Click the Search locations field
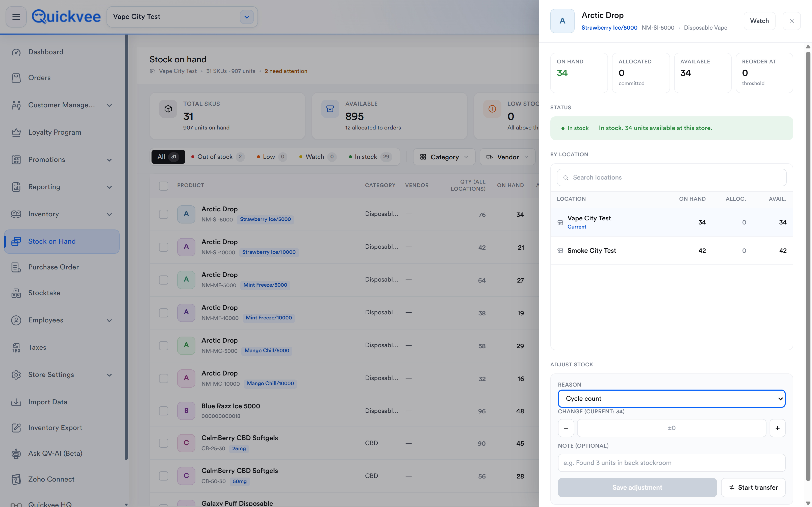This screenshot has height=507, width=812. coord(672,177)
